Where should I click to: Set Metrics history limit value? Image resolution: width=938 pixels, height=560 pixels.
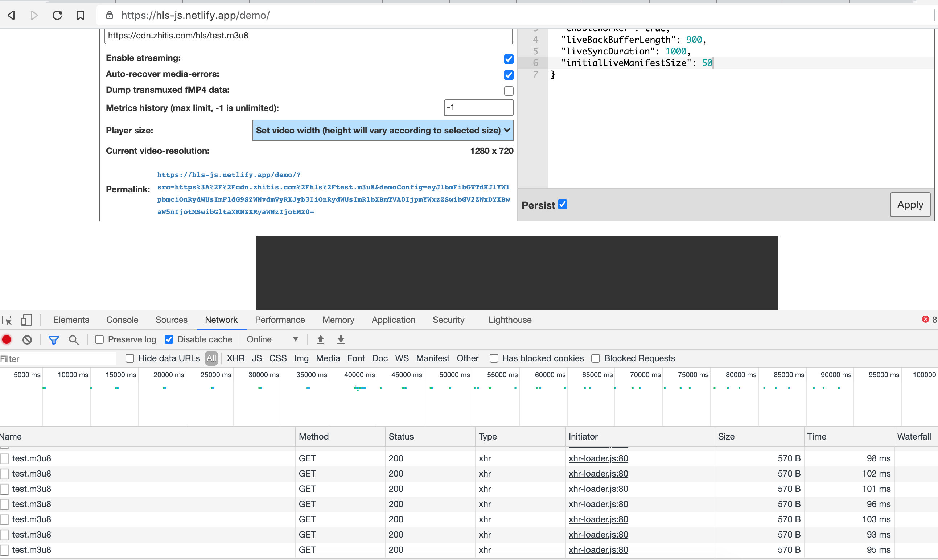point(478,107)
